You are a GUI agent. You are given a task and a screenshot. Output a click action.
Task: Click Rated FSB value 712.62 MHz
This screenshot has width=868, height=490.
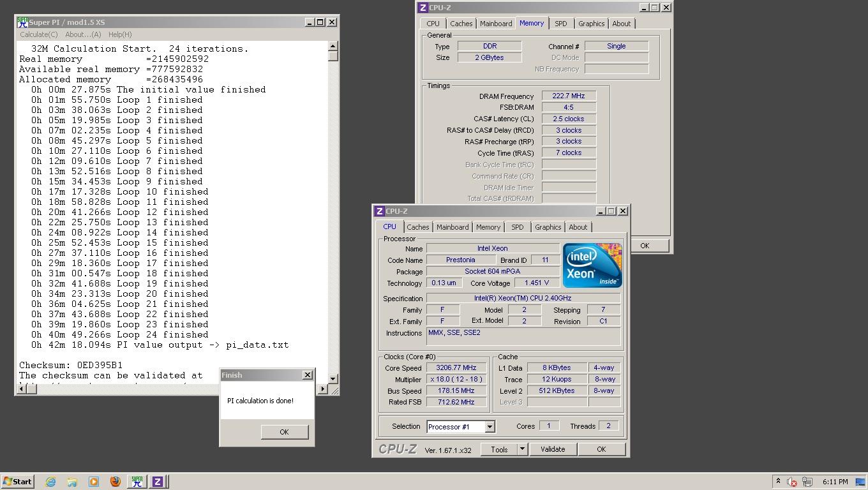click(x=456, y=402)
